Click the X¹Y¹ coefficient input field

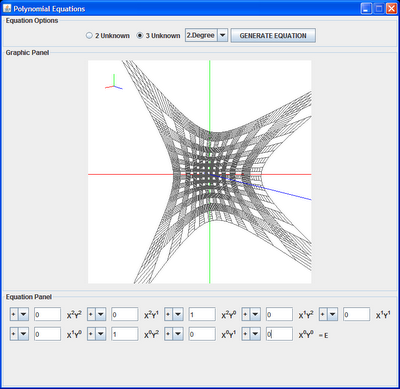click(356, 314)
